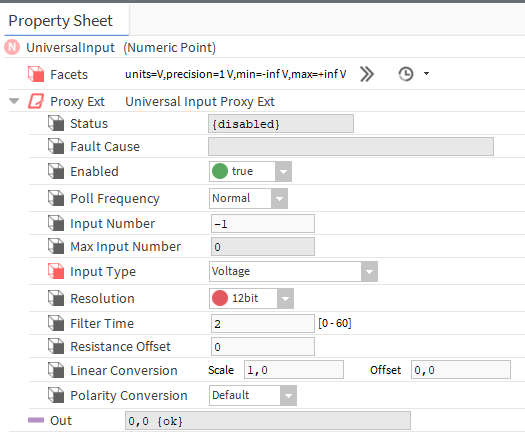
Task: Click the purple Out slot icon
Action: click(x=36, y=420)
